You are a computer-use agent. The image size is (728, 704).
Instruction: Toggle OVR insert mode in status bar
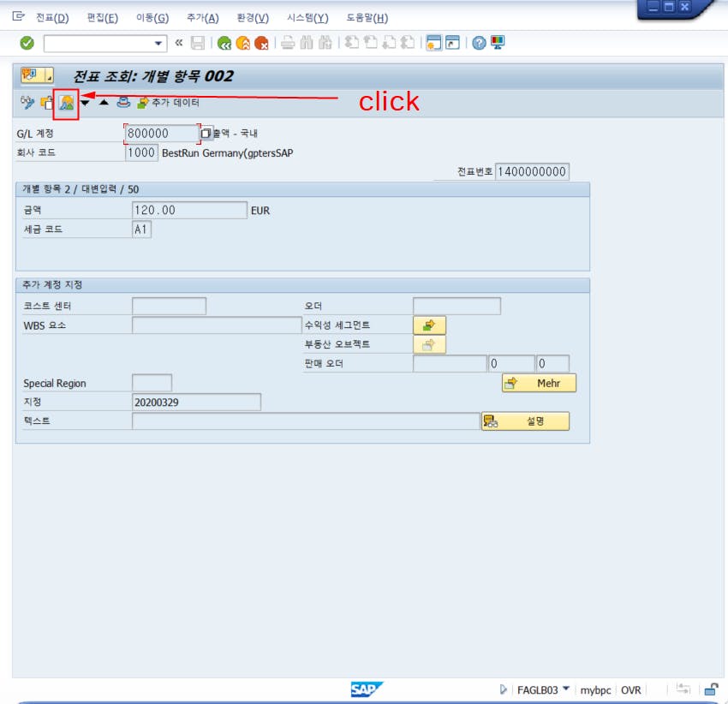630,690
